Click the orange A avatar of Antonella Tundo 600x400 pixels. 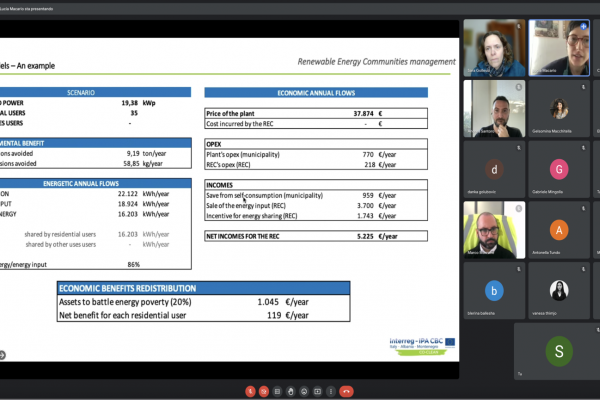point(559,230)
